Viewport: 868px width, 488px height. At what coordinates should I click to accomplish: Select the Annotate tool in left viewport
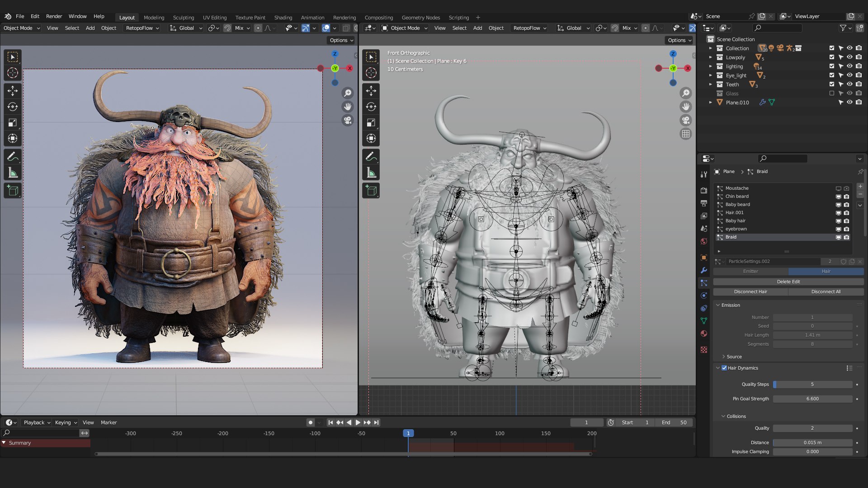pyautogui.click(x=13, y=156)
